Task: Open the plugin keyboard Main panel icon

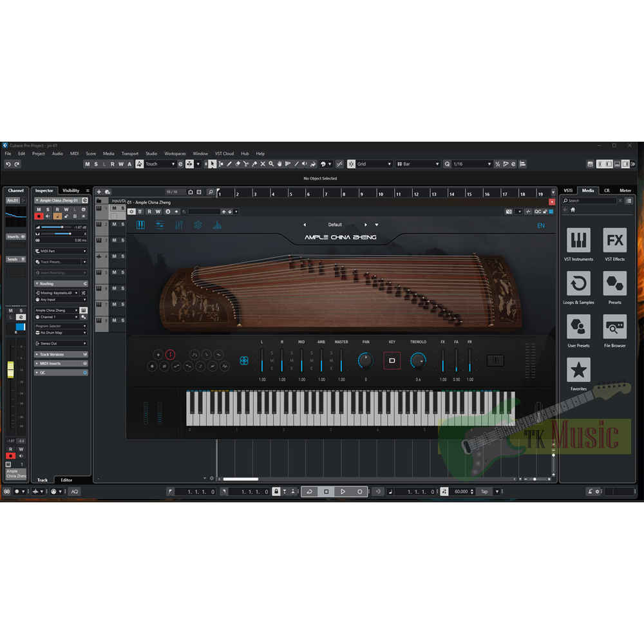Action: 140,225
